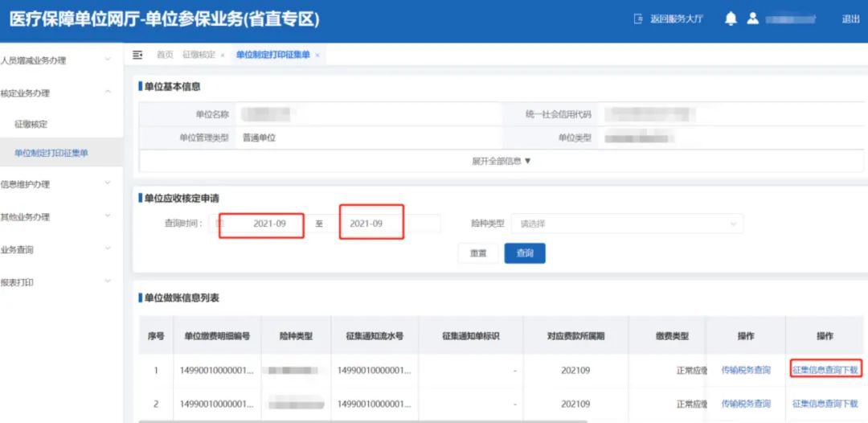Open the 险种类型 dropdown
Viewport: 868px width, 423px height.
pos(627,224)
